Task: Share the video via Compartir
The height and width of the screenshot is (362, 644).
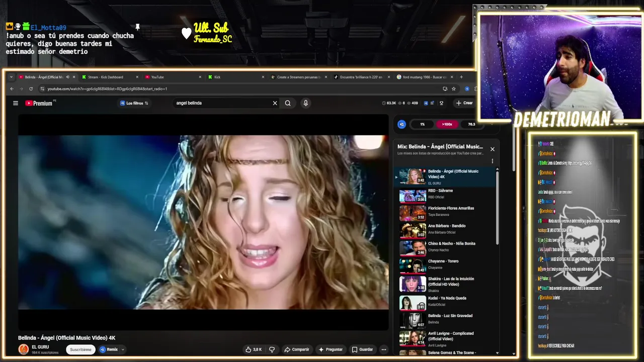Action: [297, 349]
